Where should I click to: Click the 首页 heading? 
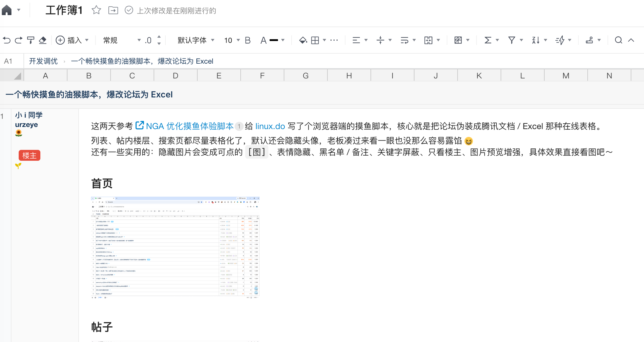click(x=102, y=183)
